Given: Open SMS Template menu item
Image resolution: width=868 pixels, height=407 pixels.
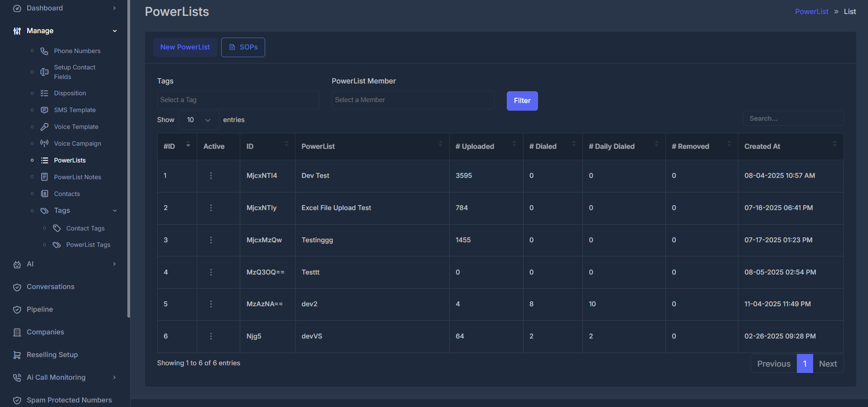Looking at the screenshot, I should click(75, 110).
